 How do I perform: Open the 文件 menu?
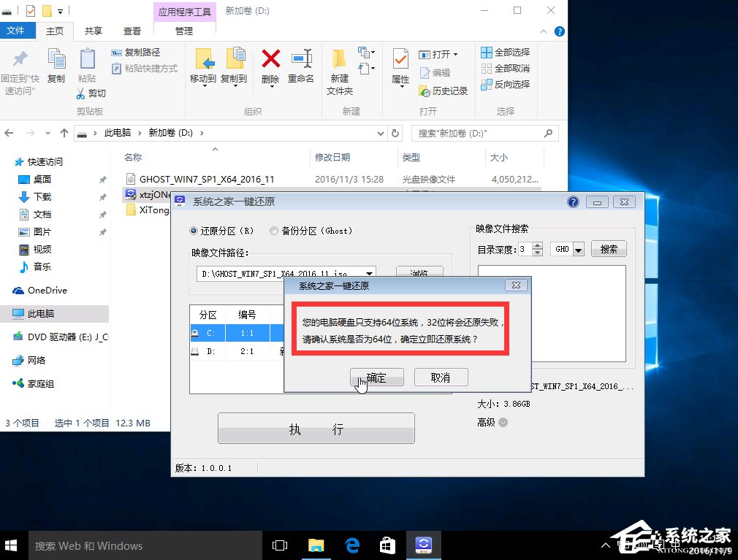(x=18, y=31)
